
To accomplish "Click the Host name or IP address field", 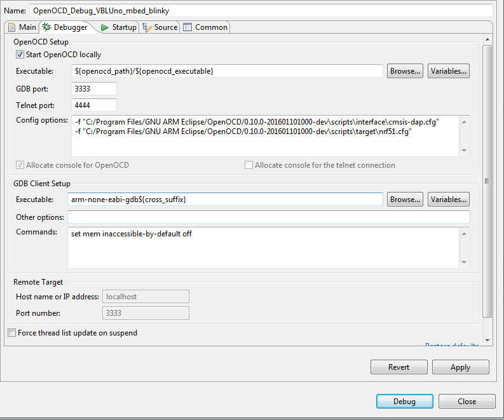I will (146, 296).
